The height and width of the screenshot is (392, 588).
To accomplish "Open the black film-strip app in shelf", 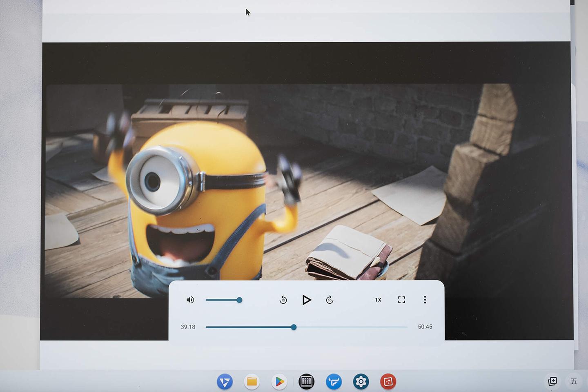I will click(x=306, y=382).
